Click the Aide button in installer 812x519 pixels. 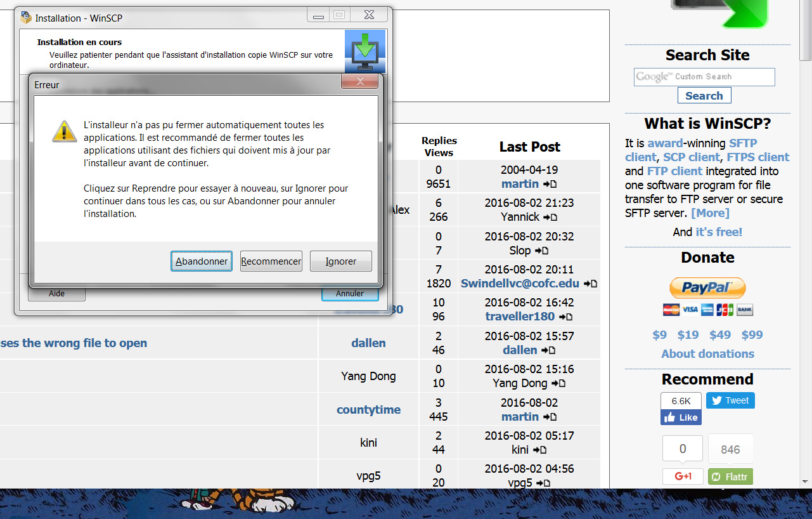pos(56,294)
